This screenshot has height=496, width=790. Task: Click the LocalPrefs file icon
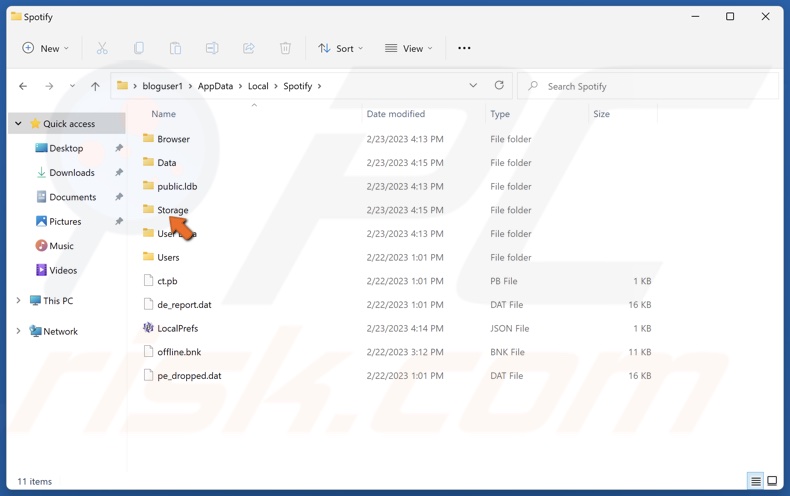(x=148, y=328)
